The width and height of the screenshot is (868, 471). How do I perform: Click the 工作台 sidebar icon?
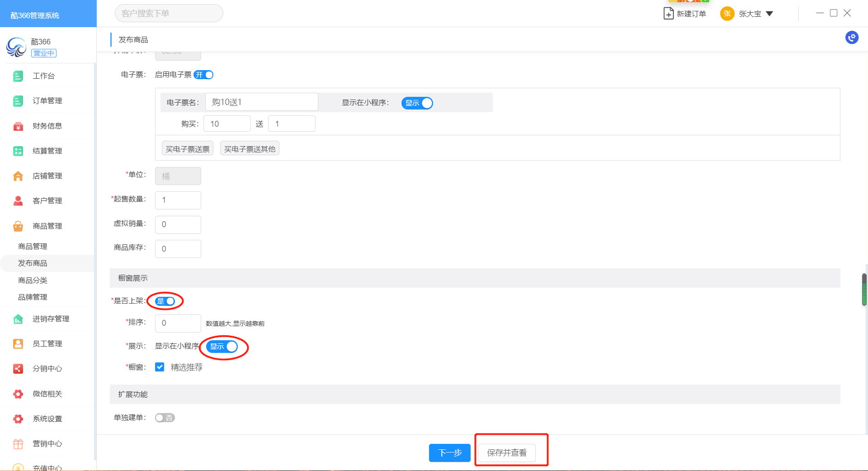tap(18, 76)
